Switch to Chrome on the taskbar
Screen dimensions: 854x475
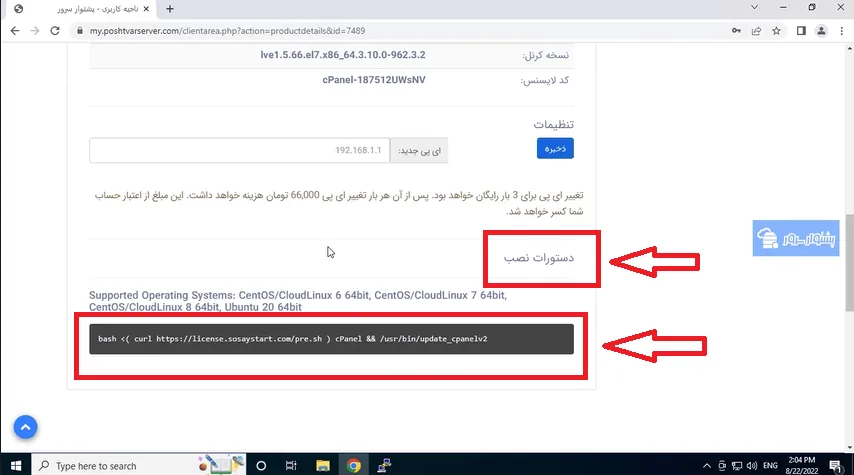(353, 466)
